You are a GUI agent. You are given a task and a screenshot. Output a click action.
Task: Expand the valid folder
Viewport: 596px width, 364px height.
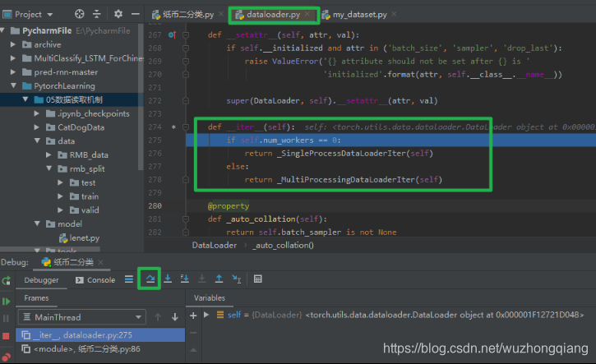61,210
